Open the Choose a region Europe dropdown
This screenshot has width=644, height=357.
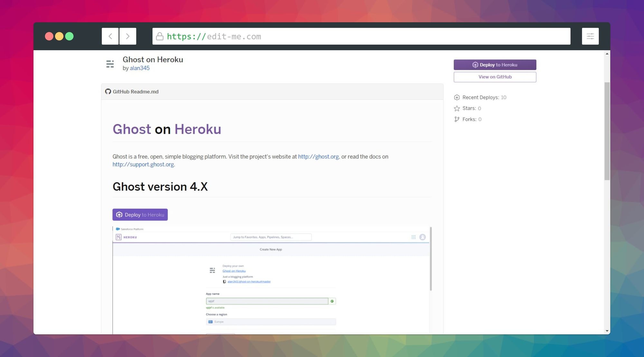(x=271, y=322)
